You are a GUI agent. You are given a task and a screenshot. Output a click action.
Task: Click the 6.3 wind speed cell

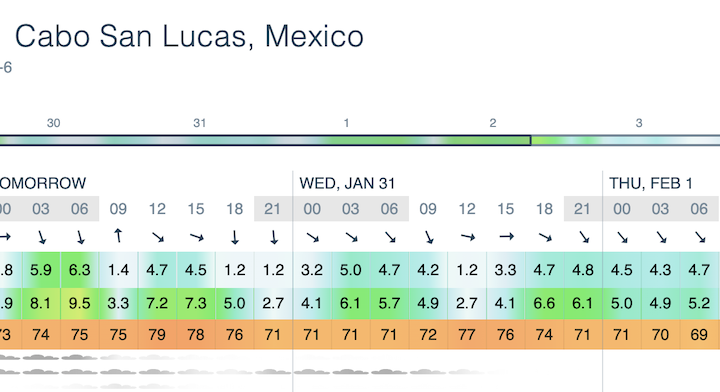79,270
